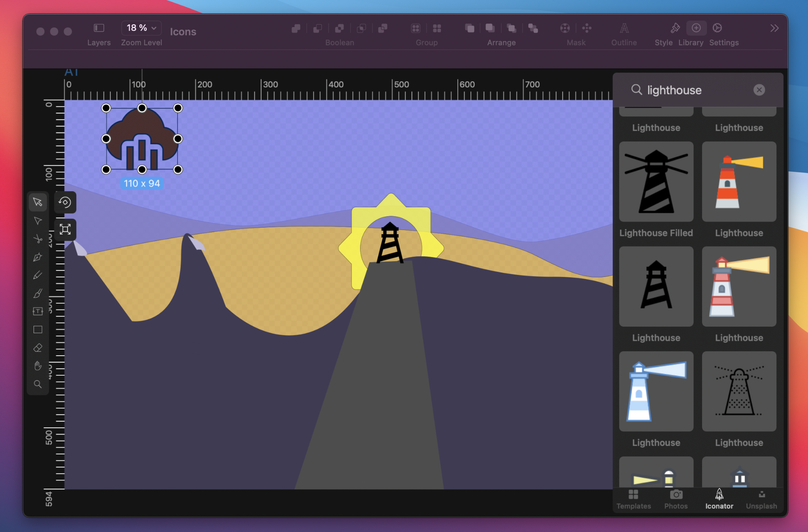Screen dimensions: 808x532
Task: Toggle the history/undo tracker icon
Action: [65, 203]
